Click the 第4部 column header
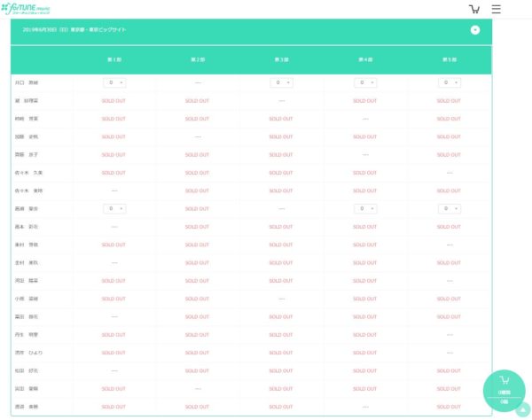The image size is (532, 420). (365, 59)
